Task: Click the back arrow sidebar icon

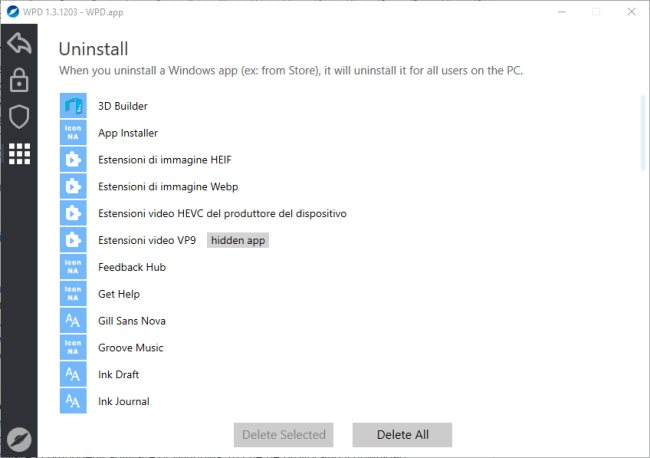Action: (x=19, y=43)
